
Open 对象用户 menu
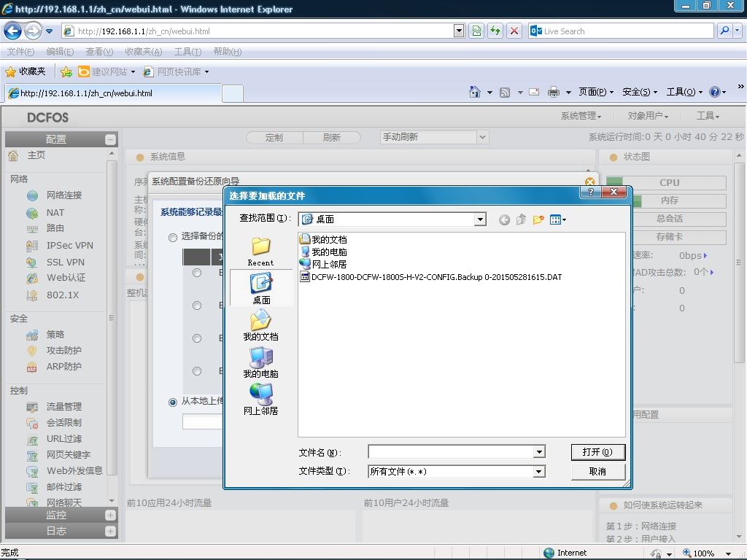click(x=648, y=116)
